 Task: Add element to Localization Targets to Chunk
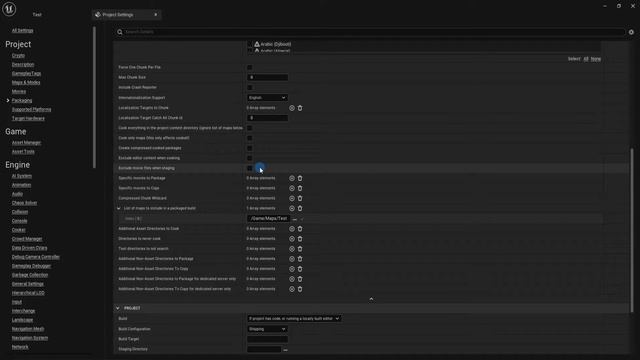[292, 108]
